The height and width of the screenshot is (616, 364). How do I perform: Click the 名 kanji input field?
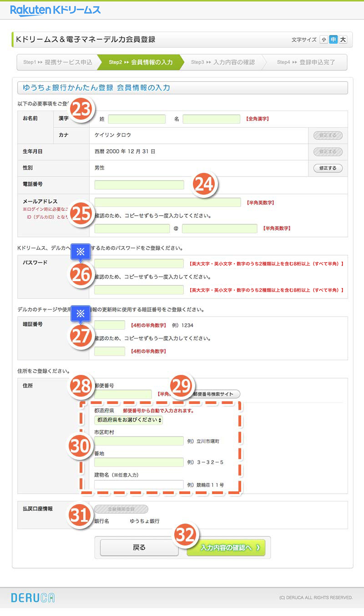pyautogui.click(x=212, y=119)
